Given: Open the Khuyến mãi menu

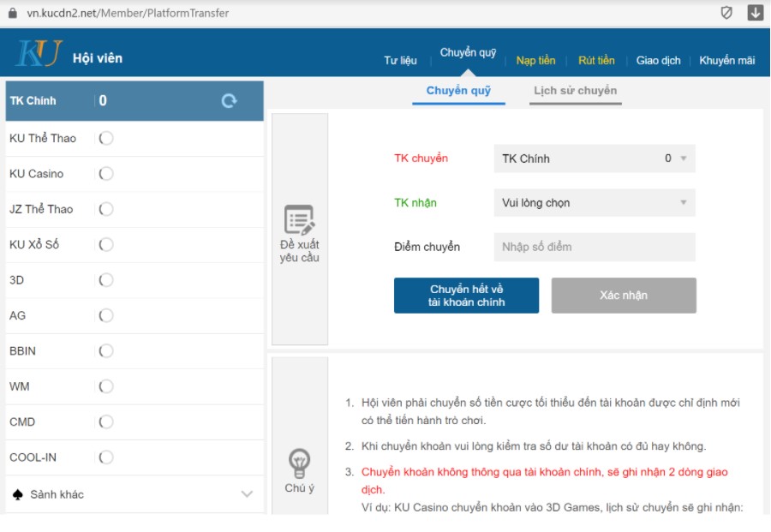Looking at the screenshot, I should 726,61.
